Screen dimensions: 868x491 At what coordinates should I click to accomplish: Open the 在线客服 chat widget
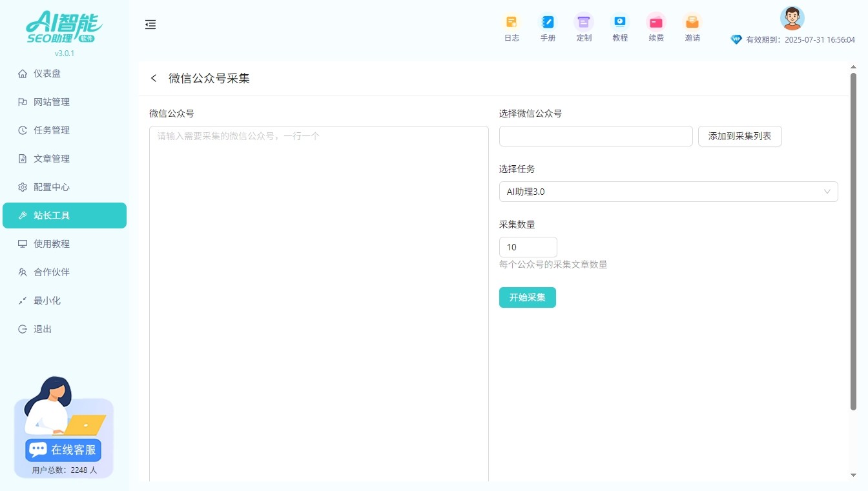click(x=63, y=450)
